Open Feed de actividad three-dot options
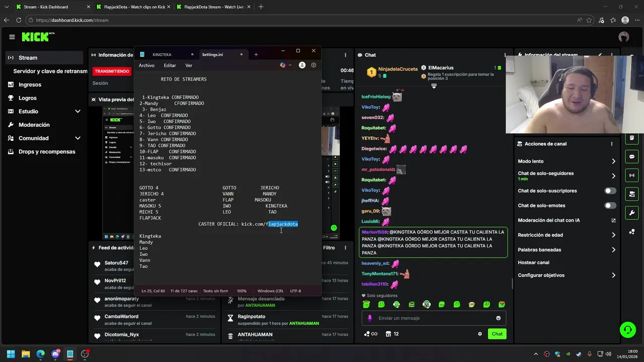The width and height of the screenshot is (644, 362). [345, 247]
